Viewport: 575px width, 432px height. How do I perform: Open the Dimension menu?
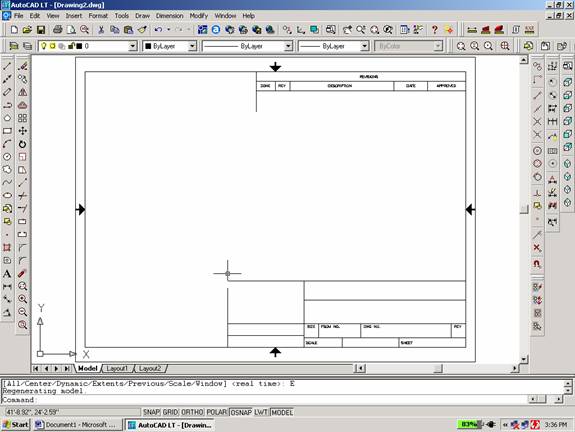(169, 16)
